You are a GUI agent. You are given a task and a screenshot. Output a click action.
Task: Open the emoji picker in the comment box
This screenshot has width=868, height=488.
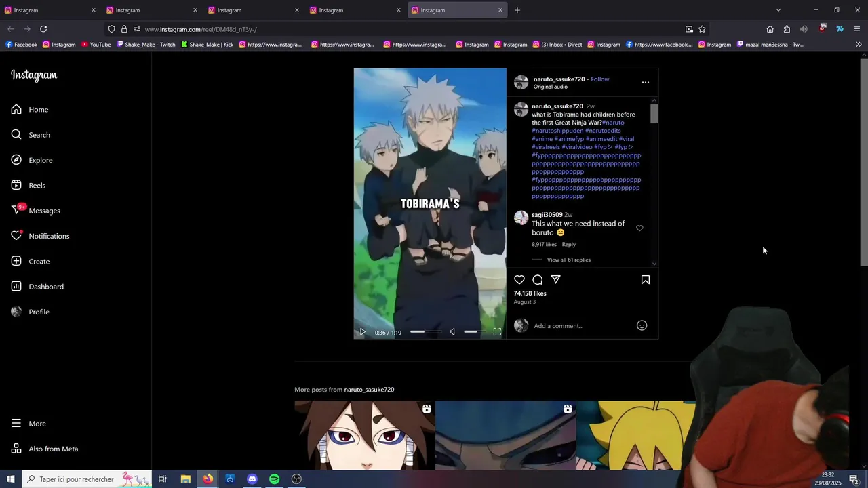[x=642, y=326]
